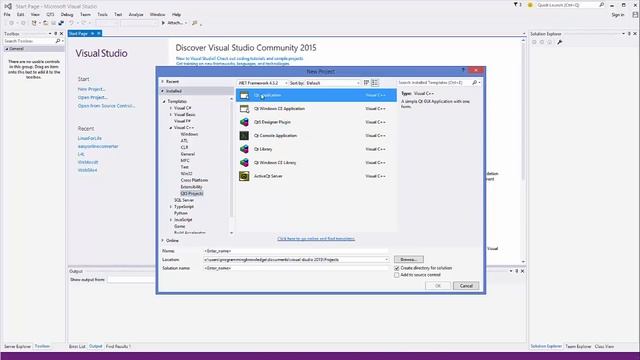Select the Qt Application template icon
Image resolution: width=640 pixels, height=360 pixels.
coord(244,95)
